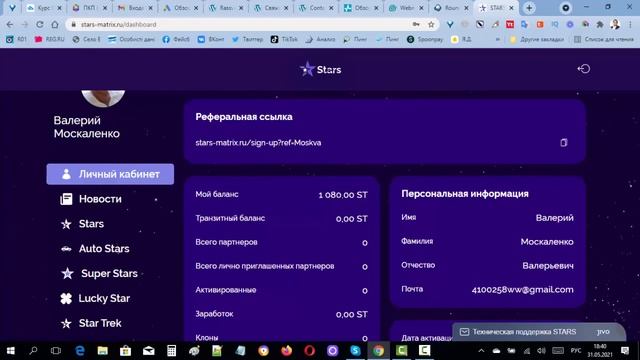Switch the РУС input language indicator
The height and width of the screenshot is (360, 640).
pyautogui.click(x=576, y=351)
